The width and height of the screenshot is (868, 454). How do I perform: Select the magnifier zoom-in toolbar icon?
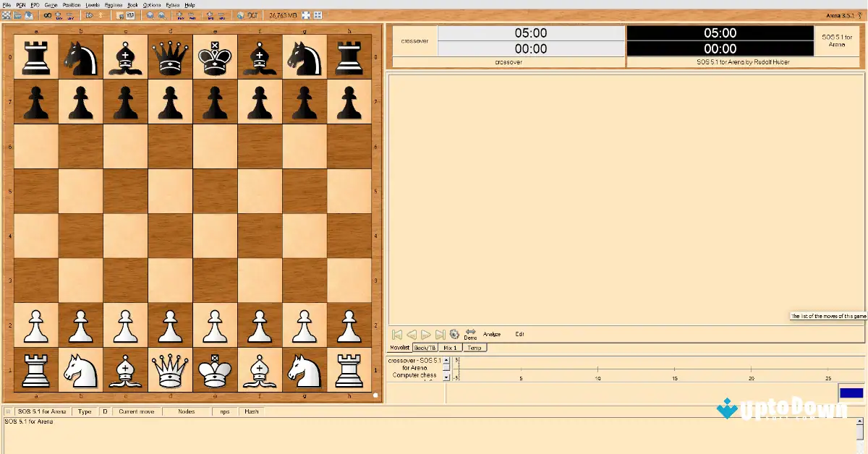(150, 14)
